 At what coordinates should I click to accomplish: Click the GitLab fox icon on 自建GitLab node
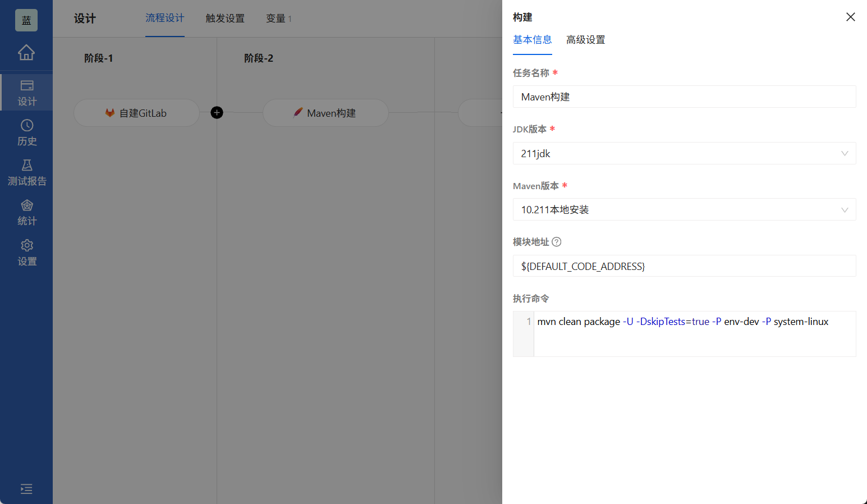point(109,112)
